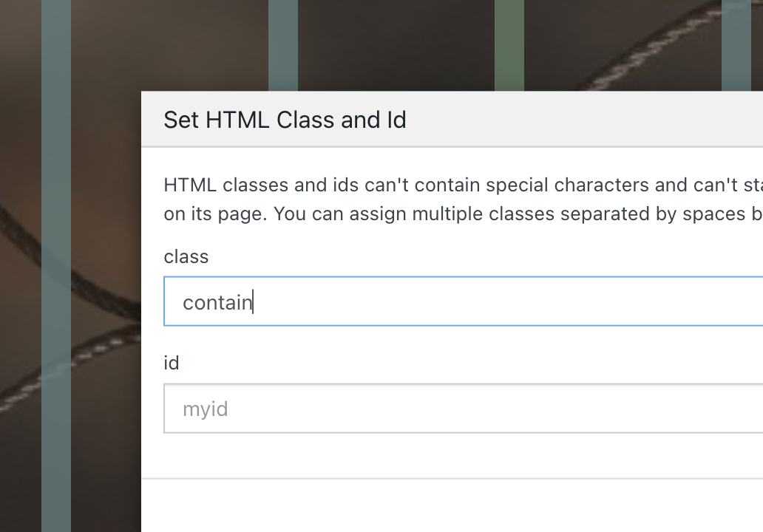The width and height of the screenshot is (763, 532).
Task: Click empty space in the dialog header bar
Action: point(591,120)
